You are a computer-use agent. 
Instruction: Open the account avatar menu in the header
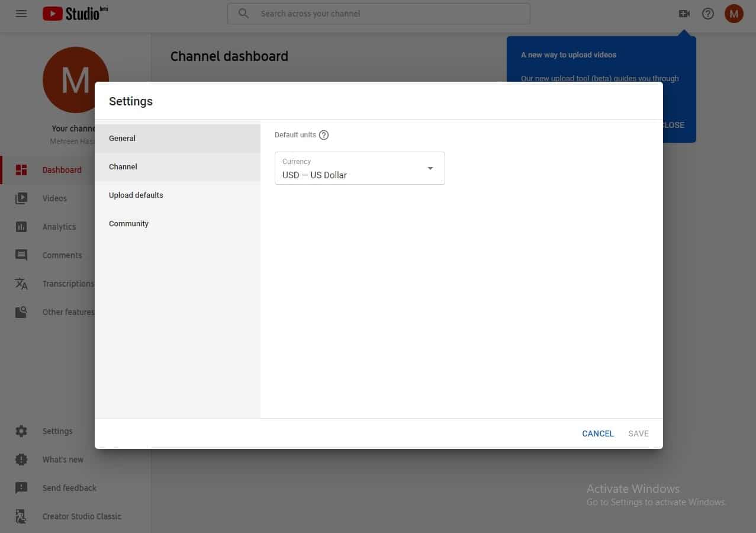[734, 14]
